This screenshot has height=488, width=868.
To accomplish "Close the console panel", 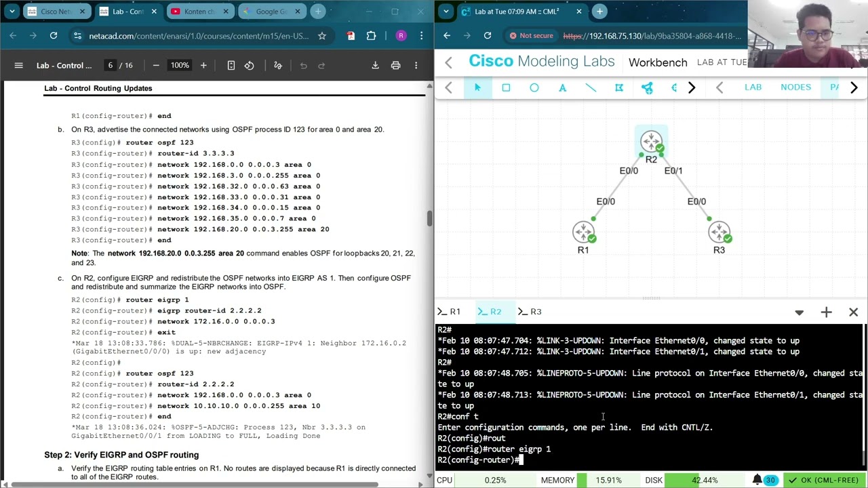I will coord(854,312).
